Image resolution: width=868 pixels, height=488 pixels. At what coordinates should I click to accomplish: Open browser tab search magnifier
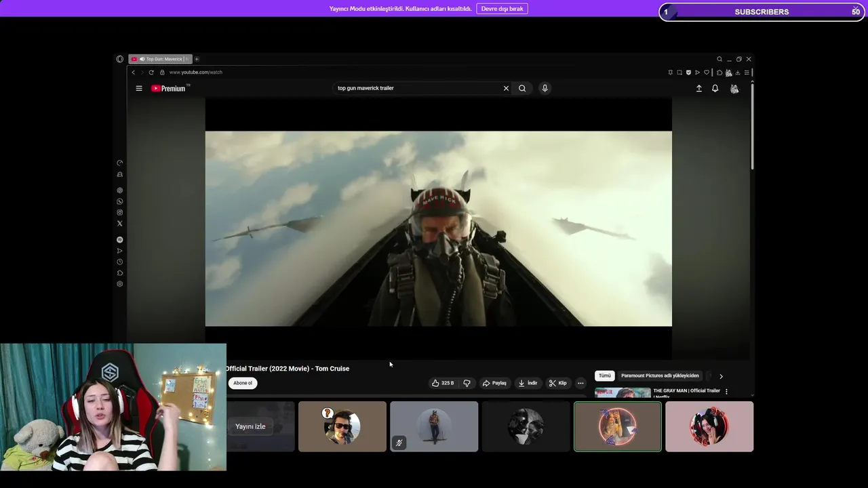point(719,59)
